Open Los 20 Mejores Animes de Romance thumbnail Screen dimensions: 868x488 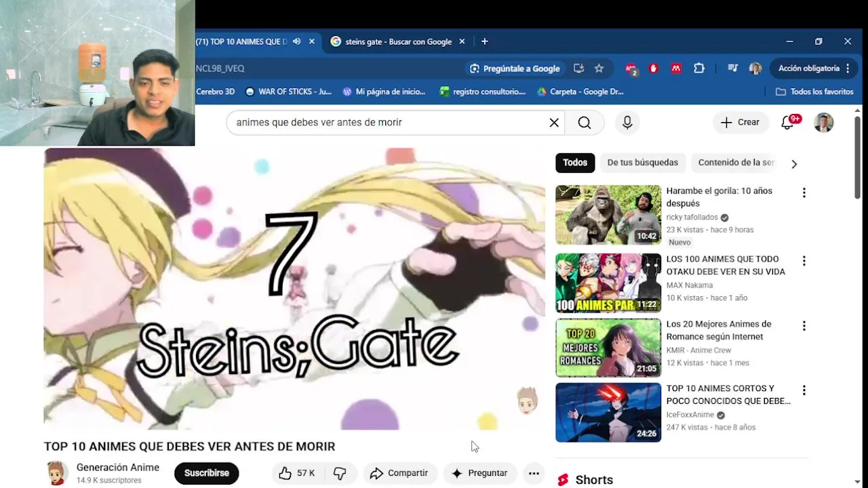[x=608, y=348]
